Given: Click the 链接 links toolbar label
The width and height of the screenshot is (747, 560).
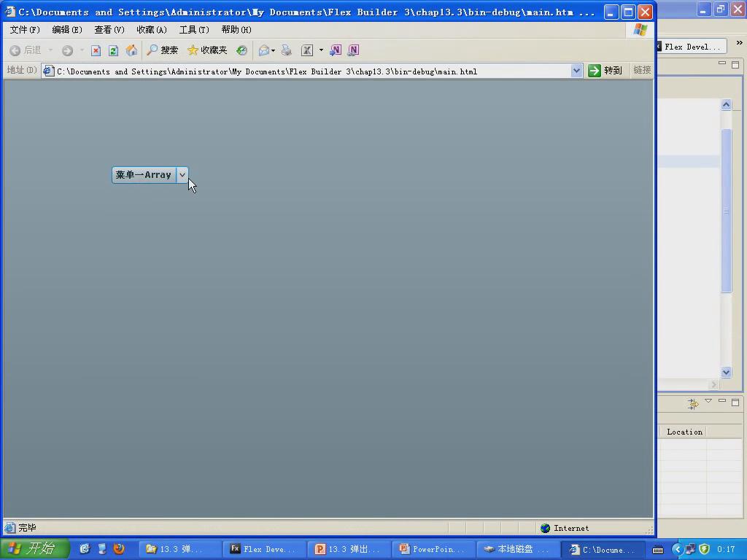Looking at the screenshot, I should (642, 70).
